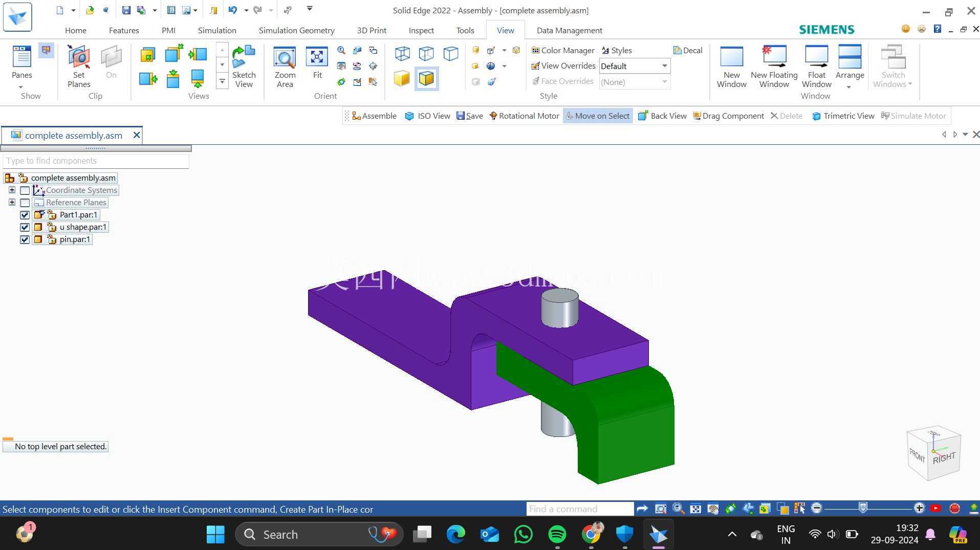Toggle Reference Planes visibility checkbox

(25, 203)
